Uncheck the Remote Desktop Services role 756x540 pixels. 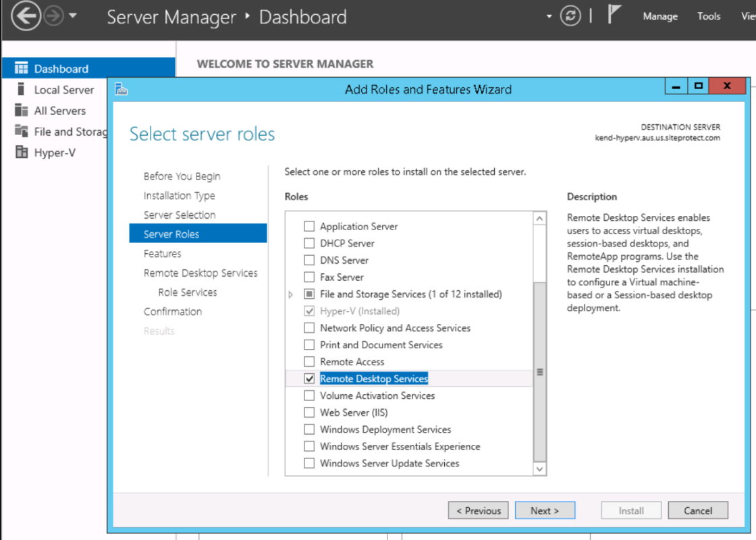[x=309, y=379]
